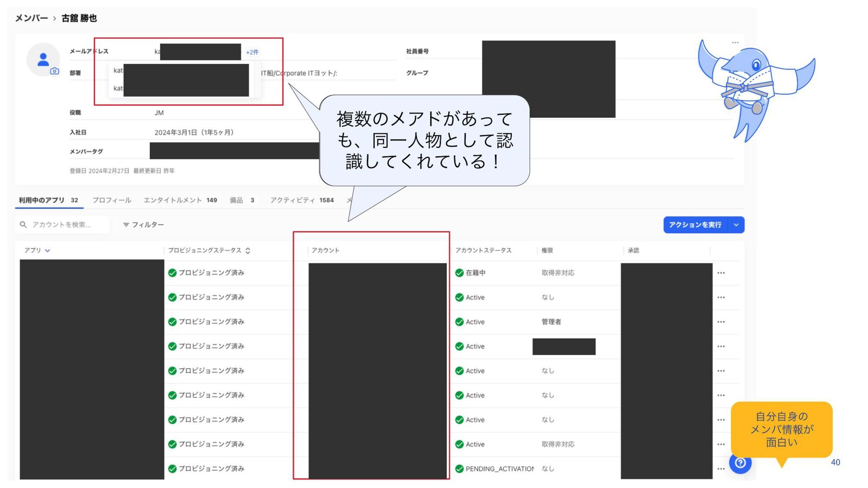The width and height of the screenshot is (868, 488).
Task: Expand the アクションを実行 dropdown arrow
Action: click(736, 225)
